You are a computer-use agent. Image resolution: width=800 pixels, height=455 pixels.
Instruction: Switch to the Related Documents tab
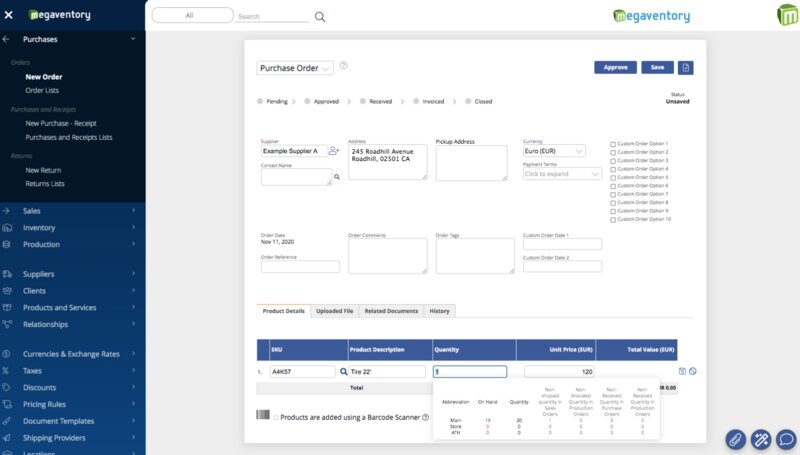(x=391, y=311)
